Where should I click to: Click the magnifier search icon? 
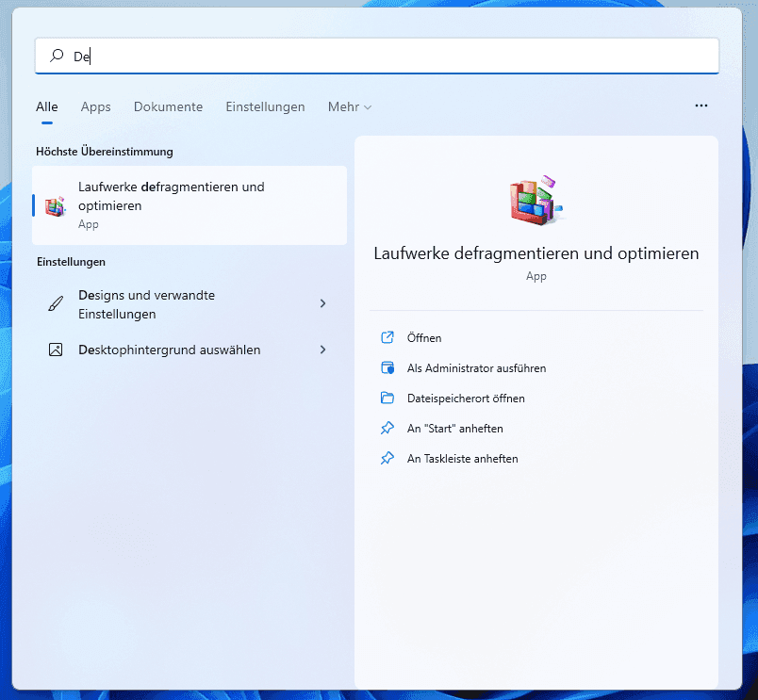tap(57, 56)
